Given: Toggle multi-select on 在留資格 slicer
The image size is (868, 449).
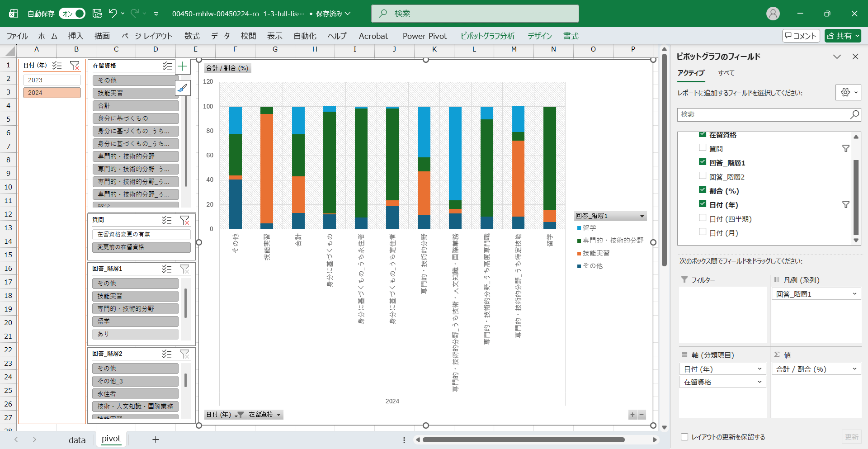Looking at the screenshot, I should click(x=167, y=66).
